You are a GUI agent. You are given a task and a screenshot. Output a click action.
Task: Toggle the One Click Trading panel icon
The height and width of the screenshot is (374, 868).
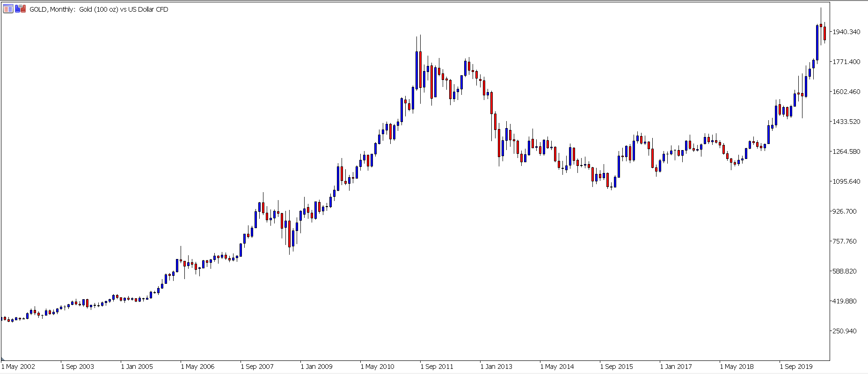pos(20,9)
